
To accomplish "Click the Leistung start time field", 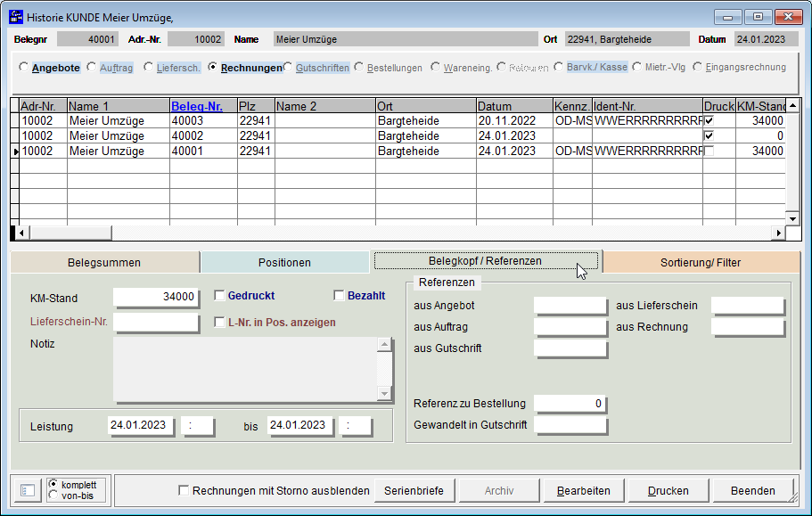I will [x=197, y=425].
